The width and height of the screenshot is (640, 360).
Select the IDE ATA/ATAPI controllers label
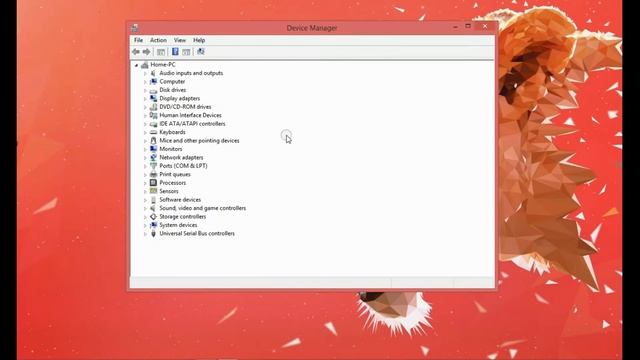(192, 124)
